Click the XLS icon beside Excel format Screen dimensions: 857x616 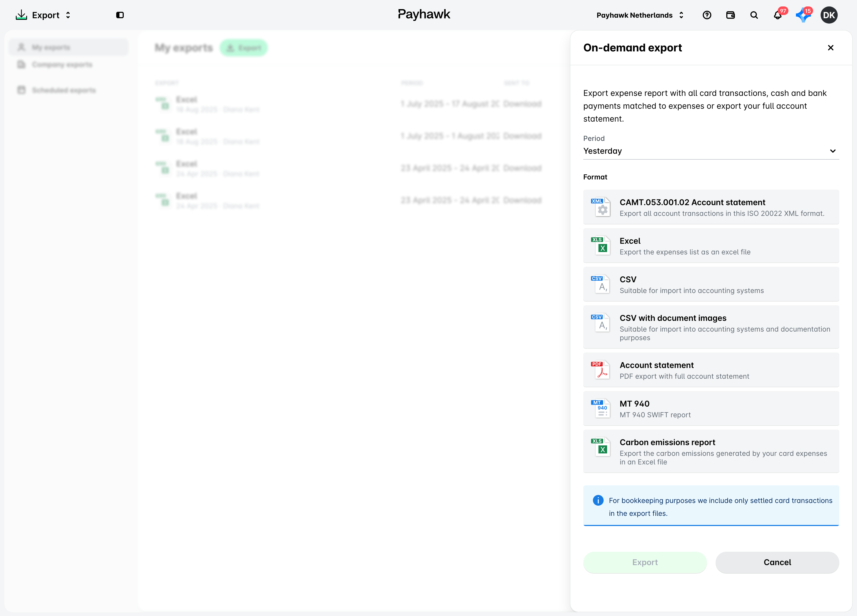pos(601,245)
